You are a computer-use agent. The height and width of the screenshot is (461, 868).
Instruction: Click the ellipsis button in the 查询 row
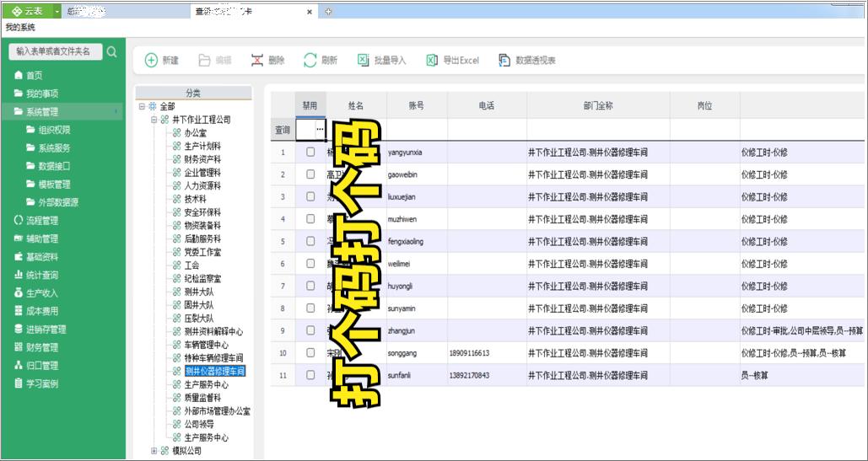320,129
